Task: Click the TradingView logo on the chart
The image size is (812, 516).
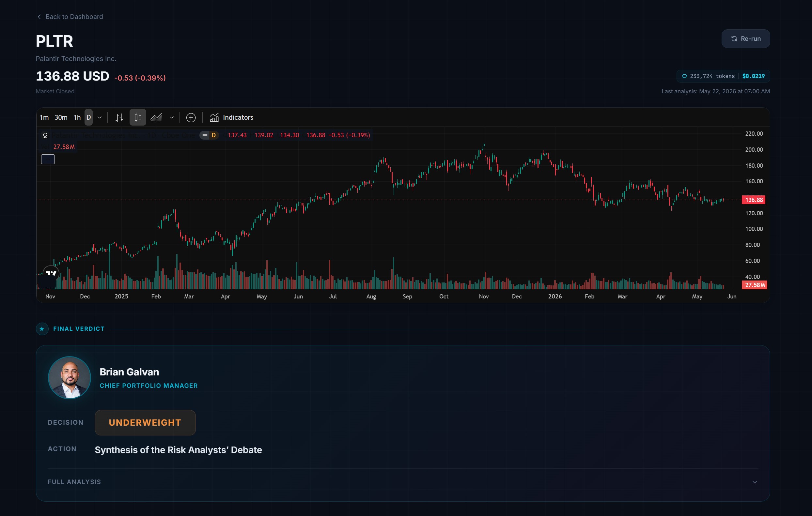Action: point(51,273)
